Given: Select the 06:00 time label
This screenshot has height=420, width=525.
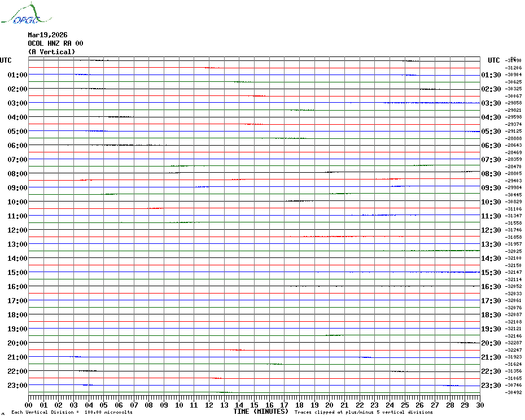Looking at the screenshot, I should pos(17,145).
